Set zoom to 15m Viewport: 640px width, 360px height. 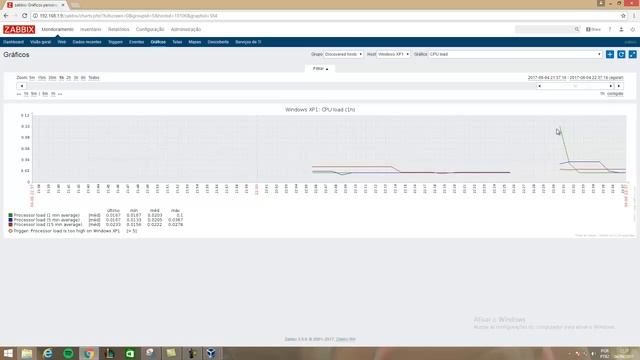pyautogui.click(x=42, y=78)
